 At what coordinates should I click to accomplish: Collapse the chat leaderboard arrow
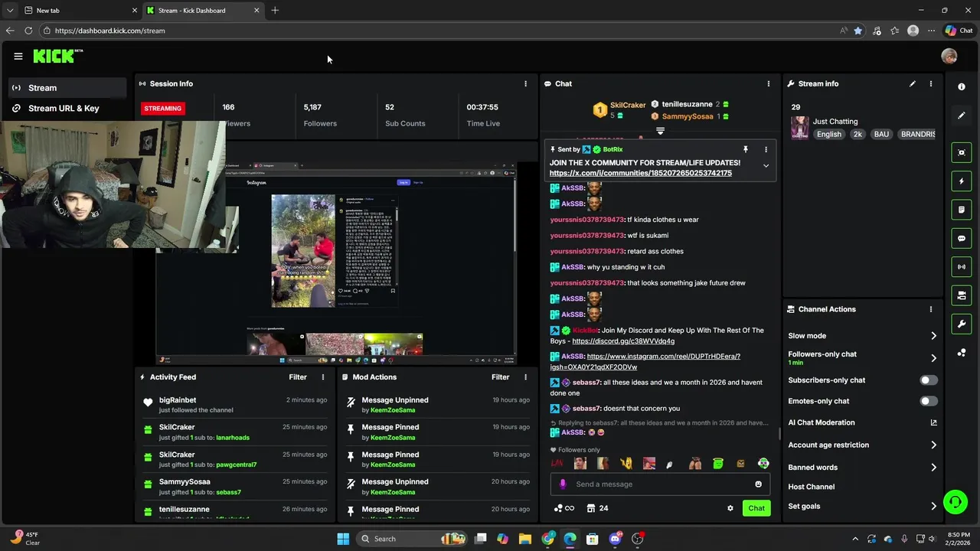coord(660,132)
